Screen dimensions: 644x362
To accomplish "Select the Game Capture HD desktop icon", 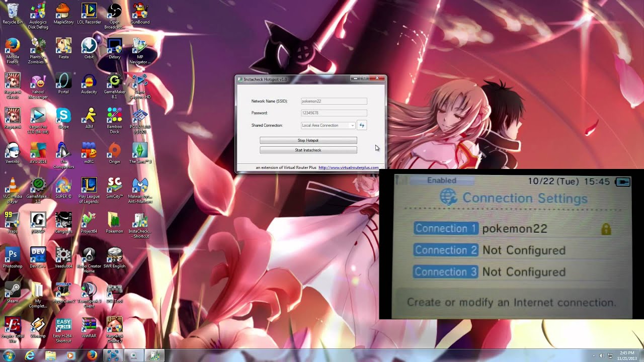I will pos(140,85).
